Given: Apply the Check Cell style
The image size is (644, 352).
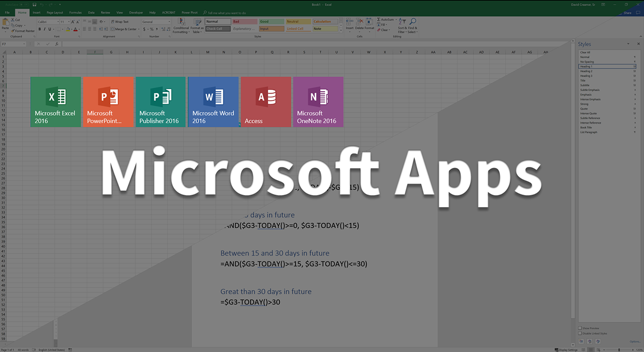Looking at the screenshot, I should coord(218,29).
